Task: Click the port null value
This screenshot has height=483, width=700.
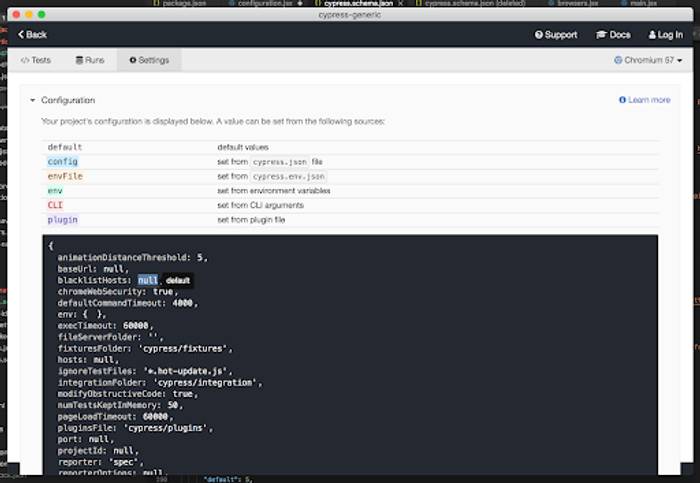Action: (98, 439)
